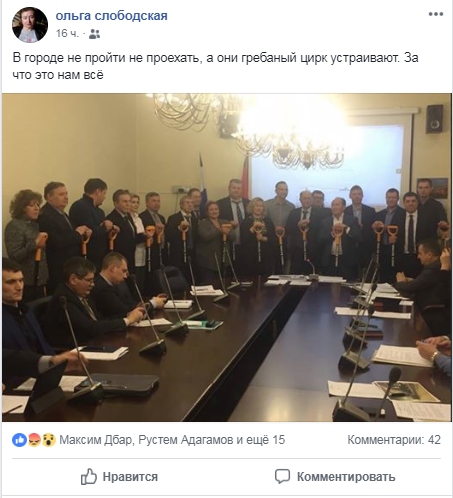This screenshot has height=498, width=453.
Task: Click the author's profile picture
Action: (x=30, y=25)
